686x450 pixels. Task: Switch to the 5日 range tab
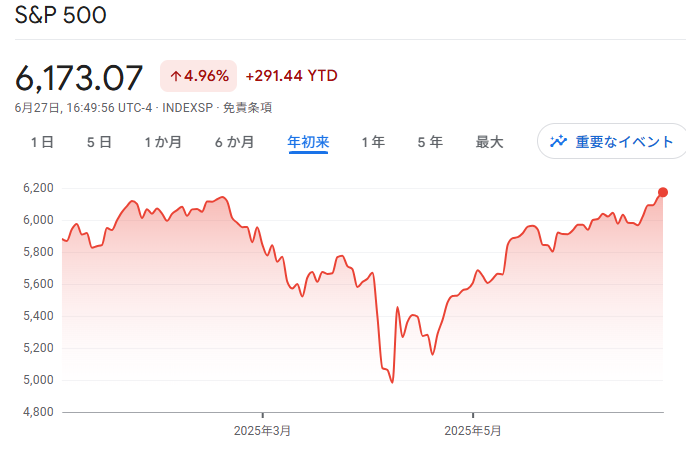(x=99, y=142)
